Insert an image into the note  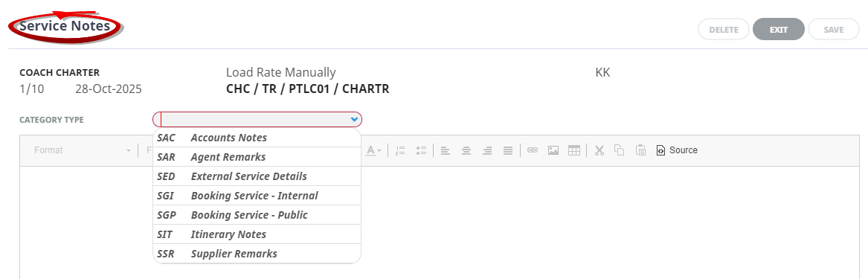(553, 150)
